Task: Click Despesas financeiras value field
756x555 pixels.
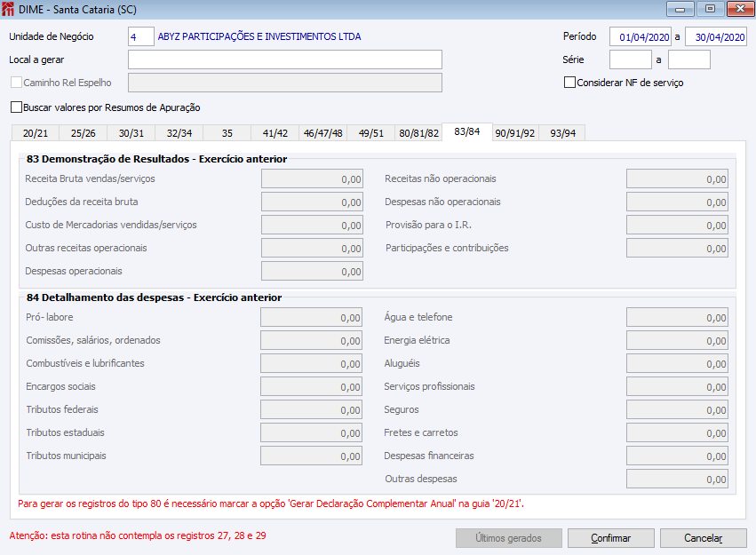Action: pyautogui.click(x=677, y=456)
